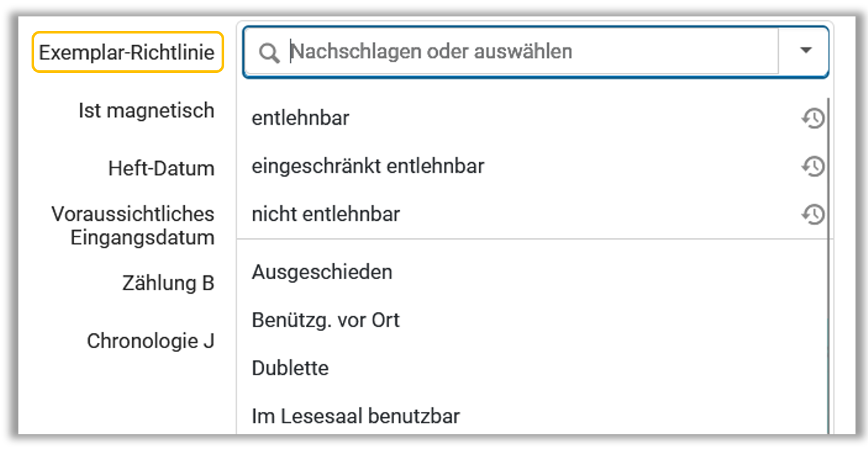Click history icon beside 'nicht entlehnbar'

pos(813,214)
